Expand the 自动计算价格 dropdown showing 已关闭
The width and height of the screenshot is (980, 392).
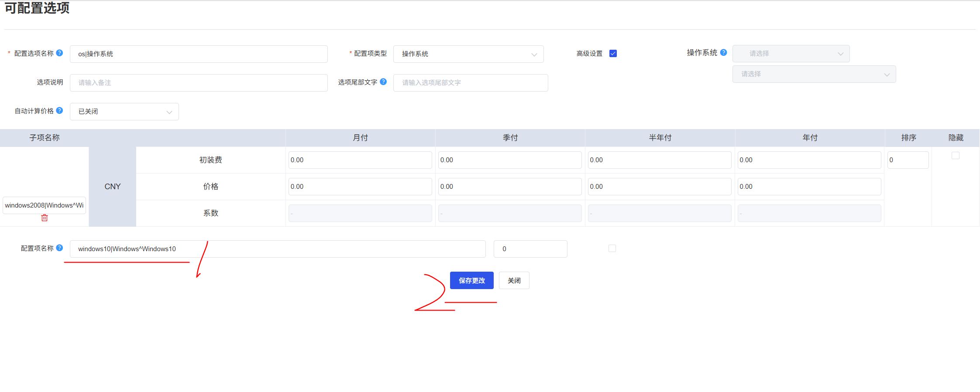tap(124, 112)
